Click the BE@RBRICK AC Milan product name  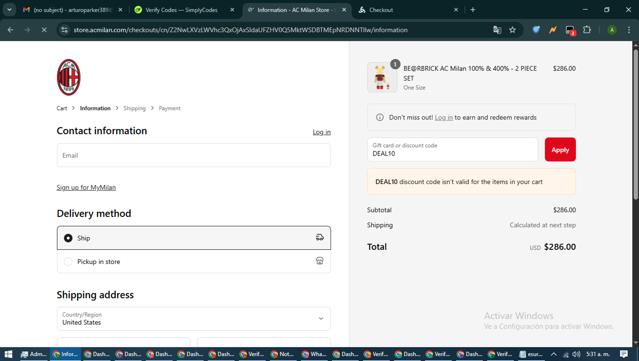point(470,73)
